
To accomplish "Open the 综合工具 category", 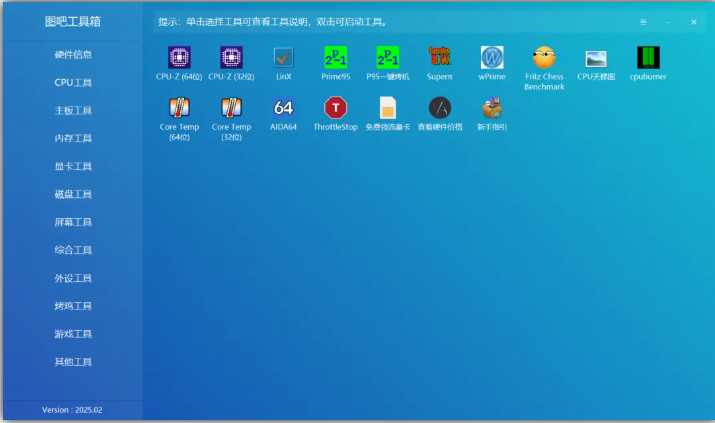I will pos(73,250).
